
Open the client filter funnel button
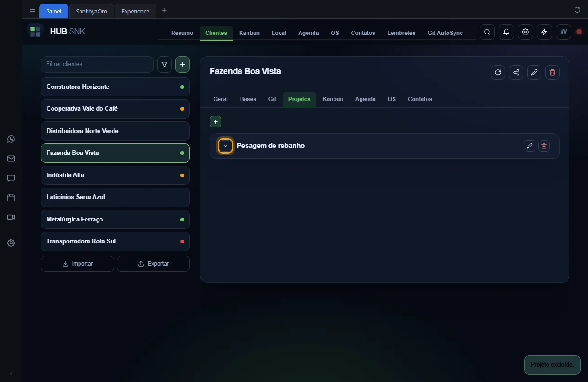tap(164, 65)
